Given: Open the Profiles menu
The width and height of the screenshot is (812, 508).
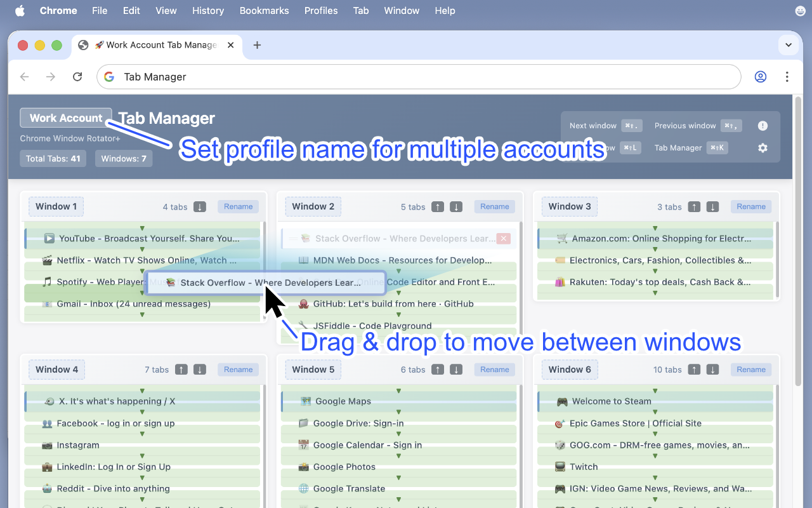Looking at the screenshot, I should click(x=321, y=11).
